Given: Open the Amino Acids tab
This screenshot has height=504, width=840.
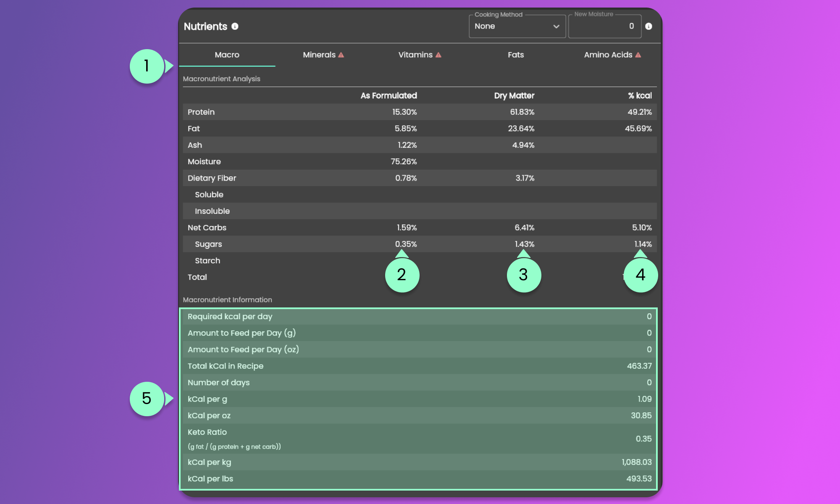Looking at the screenshot, I should (x=608, y=55).
